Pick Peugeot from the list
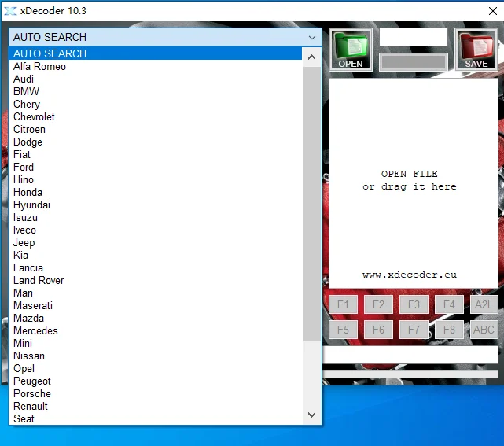Viewport: 504px width, 446px height. [x=155, y=381]
